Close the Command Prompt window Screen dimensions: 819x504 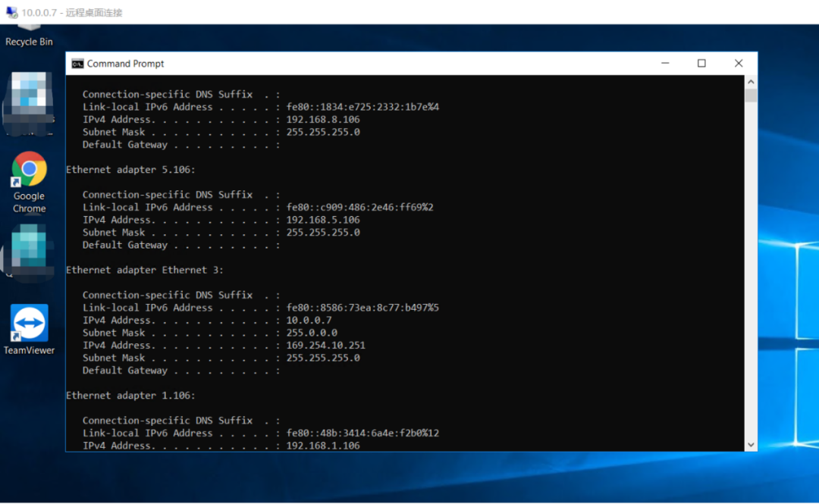739,63
